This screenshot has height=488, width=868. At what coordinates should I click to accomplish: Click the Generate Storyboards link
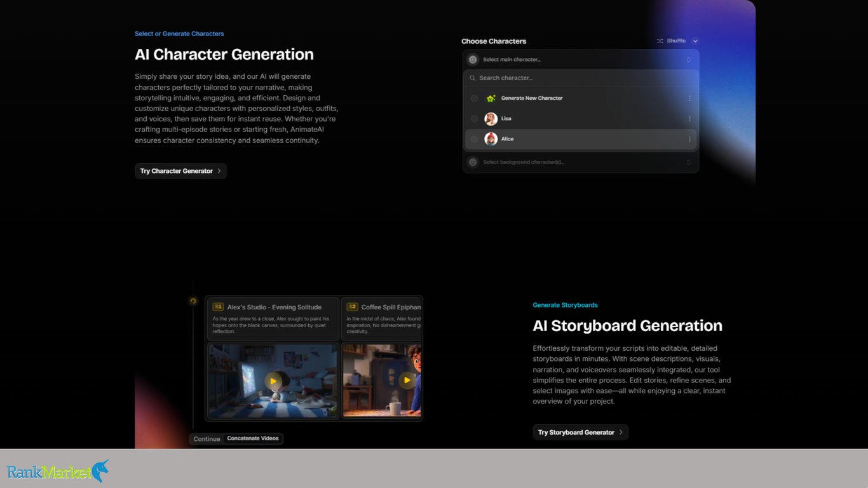coord(565,305)
